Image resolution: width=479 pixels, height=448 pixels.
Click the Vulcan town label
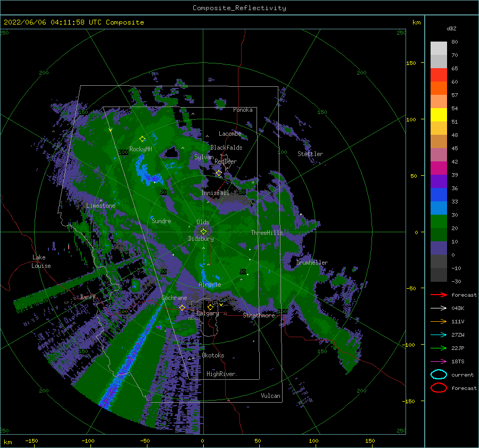click(x=271, y=396)
